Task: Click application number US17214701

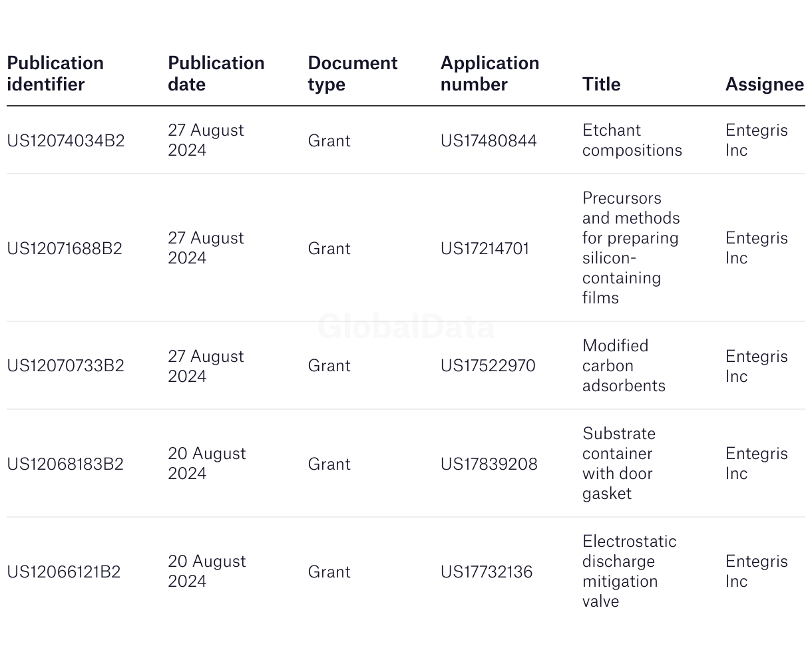Action: click(x=485, y=249)
